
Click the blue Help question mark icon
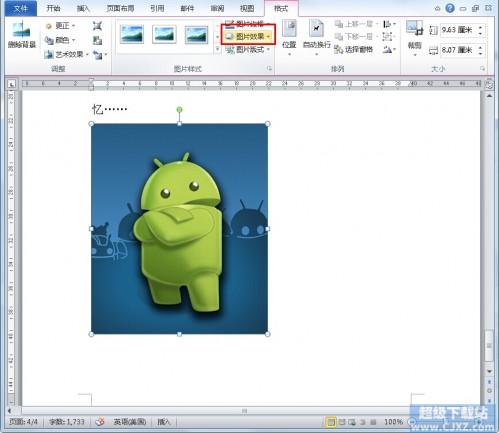click(450, 8)
